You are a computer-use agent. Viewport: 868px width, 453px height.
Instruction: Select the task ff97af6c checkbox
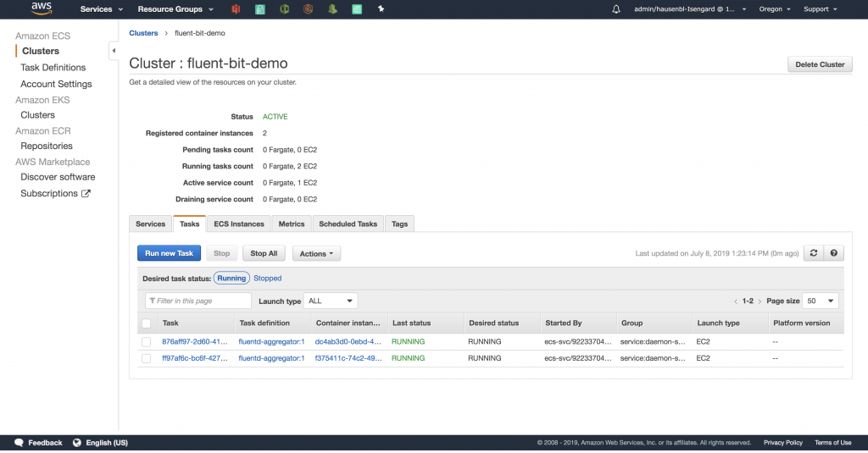pyautogui.click(x=146, y=358)
